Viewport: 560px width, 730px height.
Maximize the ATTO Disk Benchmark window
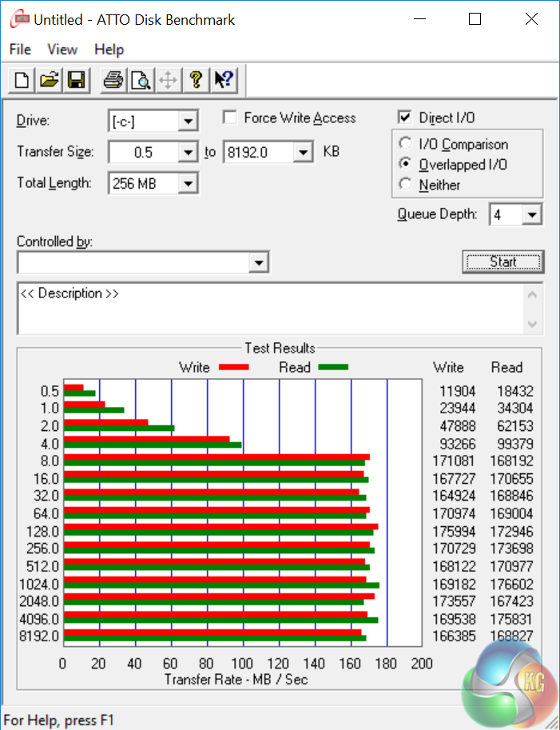(x=475, y=18)
